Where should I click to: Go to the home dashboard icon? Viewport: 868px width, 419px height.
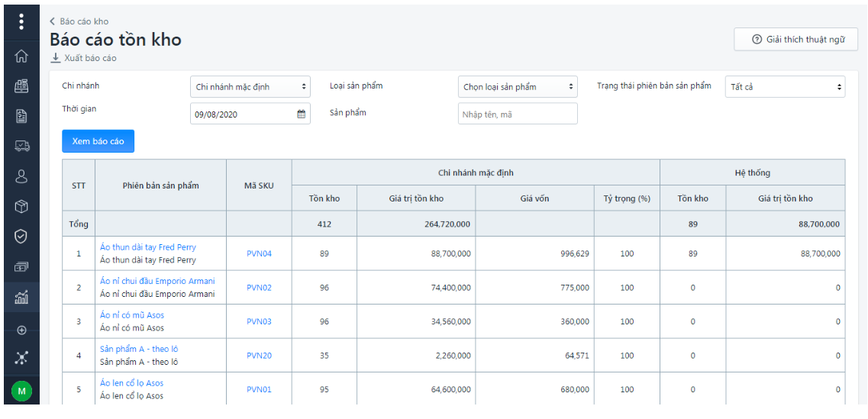click(x=21, y=56)
